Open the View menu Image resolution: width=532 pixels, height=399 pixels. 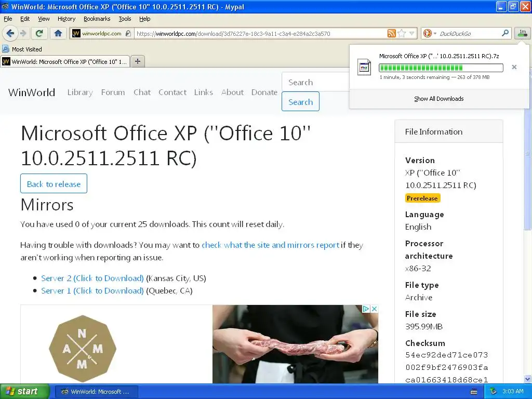(44, 19)
